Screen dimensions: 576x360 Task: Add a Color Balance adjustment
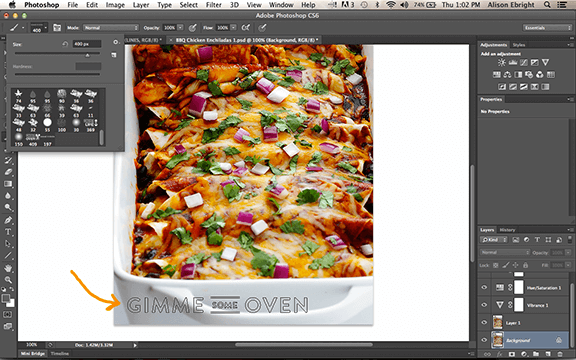click(507, 75)
